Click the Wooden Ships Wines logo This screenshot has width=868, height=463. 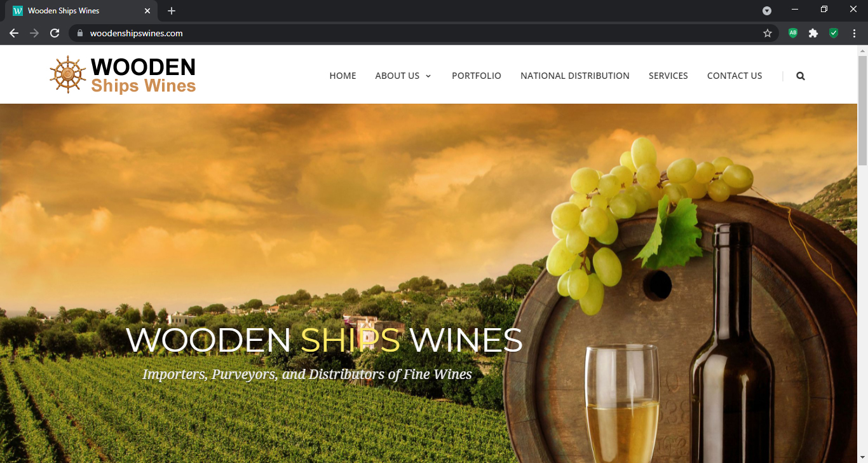[x=123, y=75]
